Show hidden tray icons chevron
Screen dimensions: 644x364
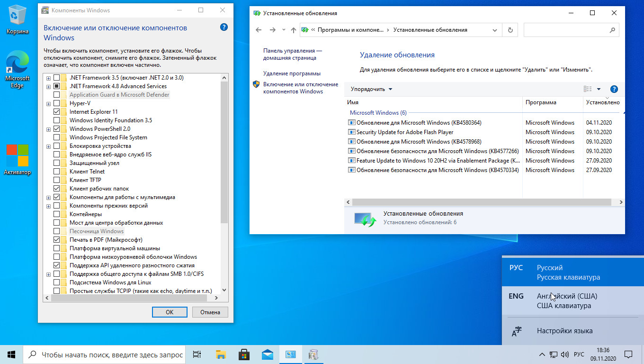tap(542, 355)
